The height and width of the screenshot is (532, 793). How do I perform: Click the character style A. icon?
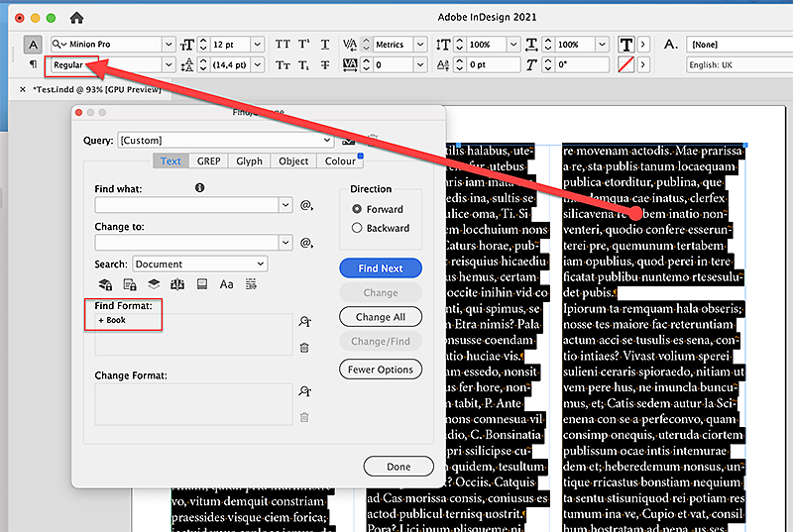click(x=671, y=45)
